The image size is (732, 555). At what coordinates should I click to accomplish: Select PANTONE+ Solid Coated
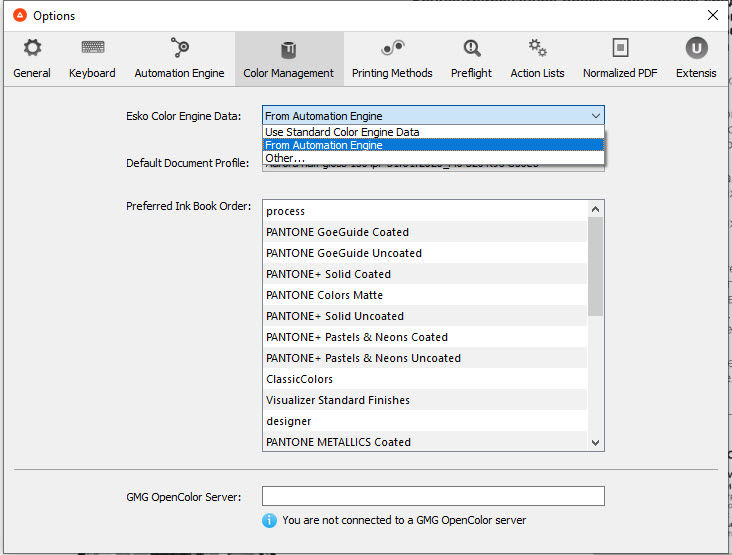click(425, 274)
